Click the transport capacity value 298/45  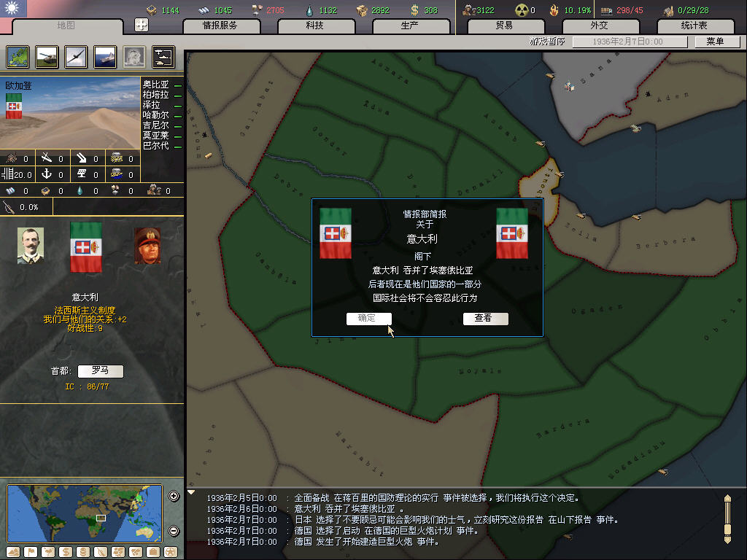pyautogui.click(x=630, y=10)
